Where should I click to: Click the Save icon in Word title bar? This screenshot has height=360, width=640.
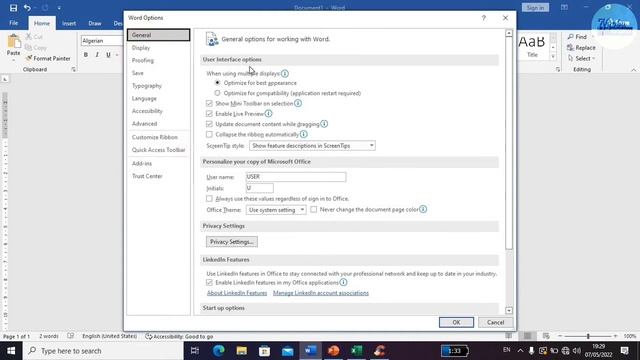[13, 8]
